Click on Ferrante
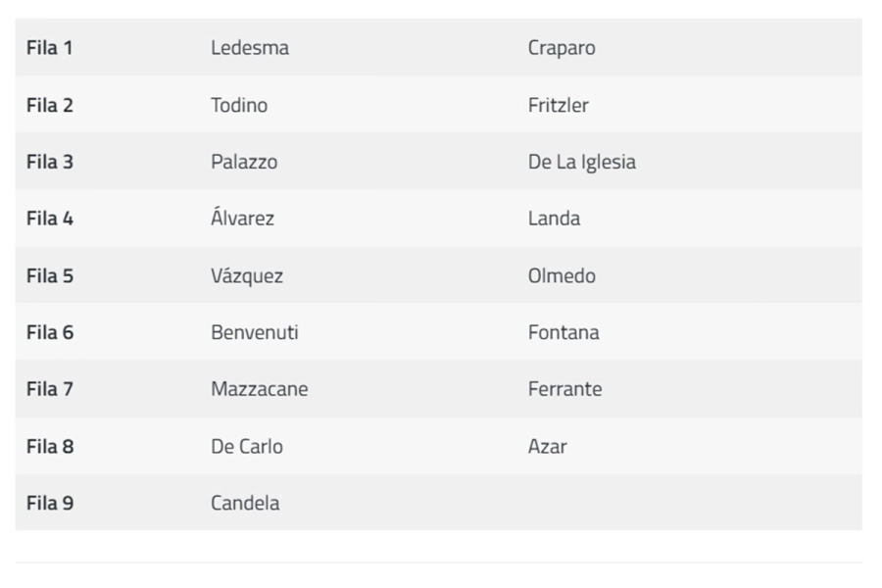 pos(565,389)
